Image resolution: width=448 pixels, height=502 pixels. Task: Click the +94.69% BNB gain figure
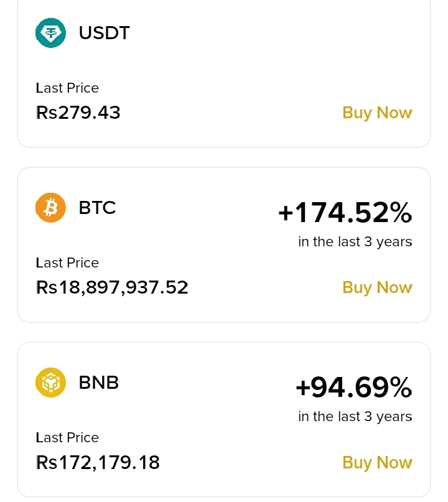pos(353,388)
